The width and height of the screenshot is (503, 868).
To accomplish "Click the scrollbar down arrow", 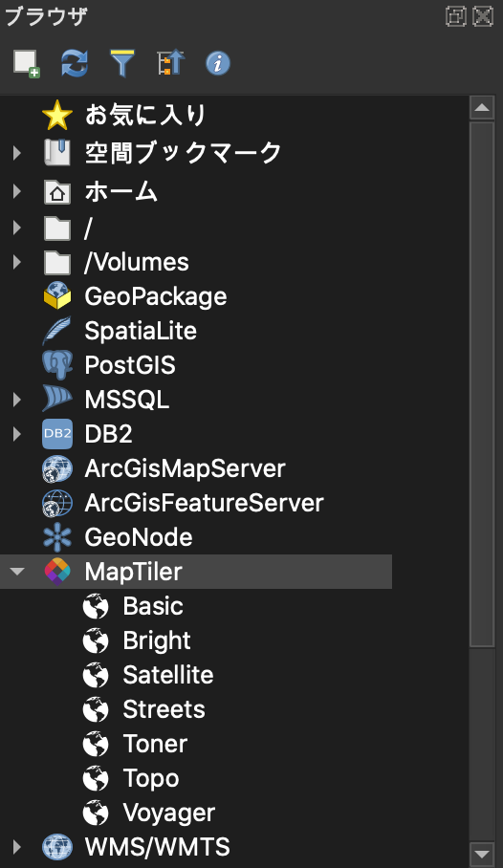I will tap(482, 853).
